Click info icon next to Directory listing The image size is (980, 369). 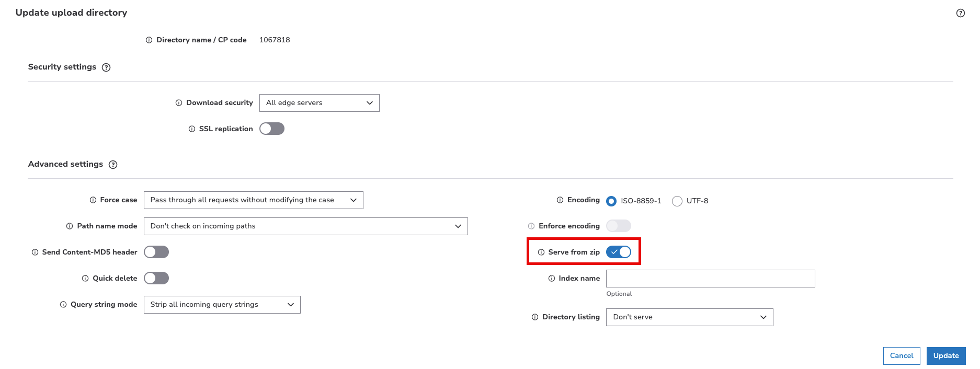[x=535, y=317]
